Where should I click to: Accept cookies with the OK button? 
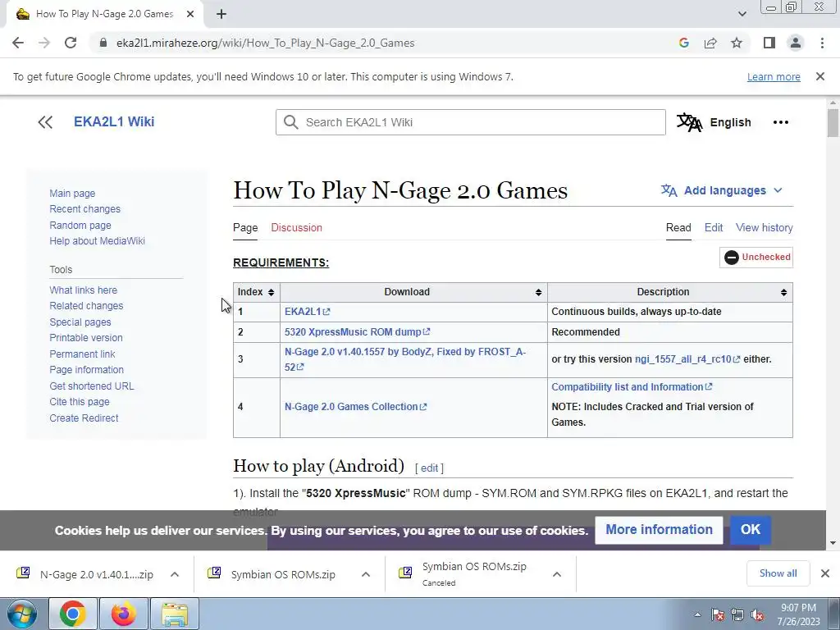pyautogui.click(x=750, y=530)
